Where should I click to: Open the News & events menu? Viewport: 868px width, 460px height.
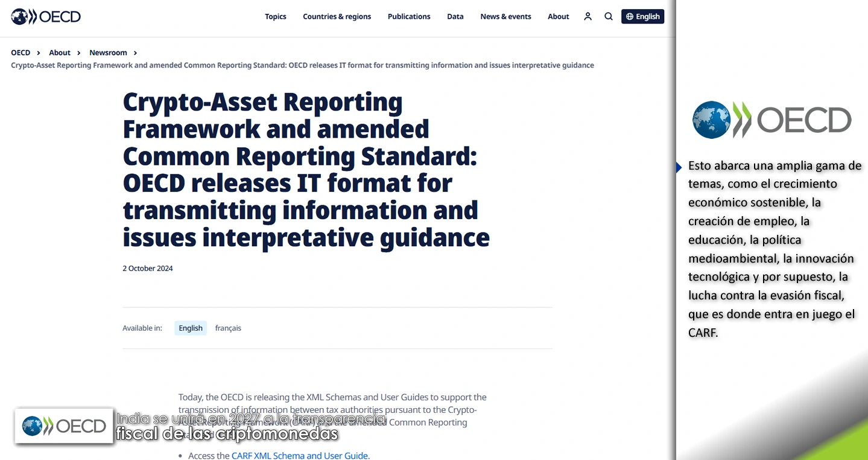[505, 16]
